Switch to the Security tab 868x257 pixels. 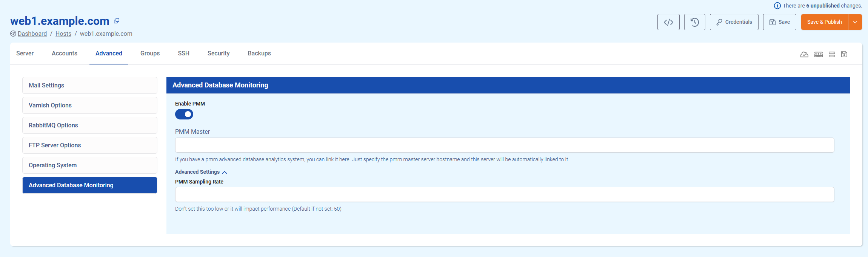click(x=219, y=54)
